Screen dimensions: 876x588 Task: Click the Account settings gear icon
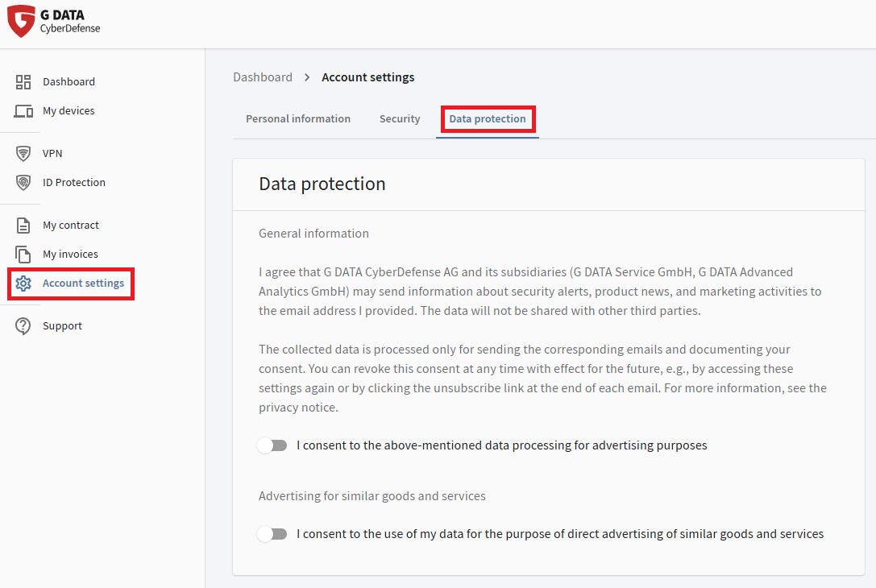[23, 284]
